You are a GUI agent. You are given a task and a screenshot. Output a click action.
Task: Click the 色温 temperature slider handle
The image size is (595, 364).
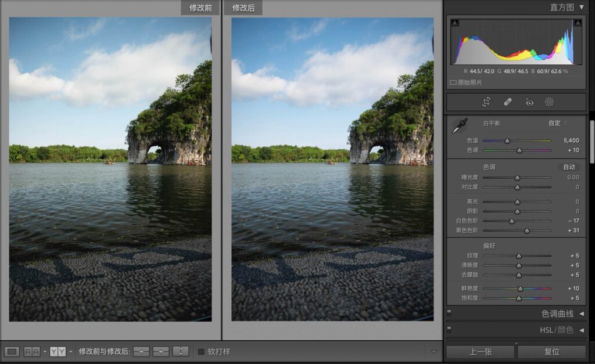click(x=507, y=140)
